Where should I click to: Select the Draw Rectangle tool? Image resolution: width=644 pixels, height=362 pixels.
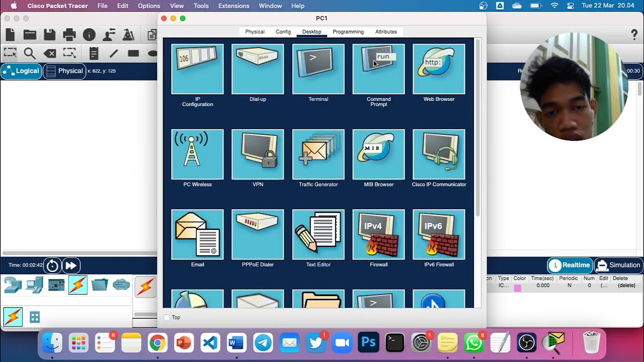pos(133,53)
